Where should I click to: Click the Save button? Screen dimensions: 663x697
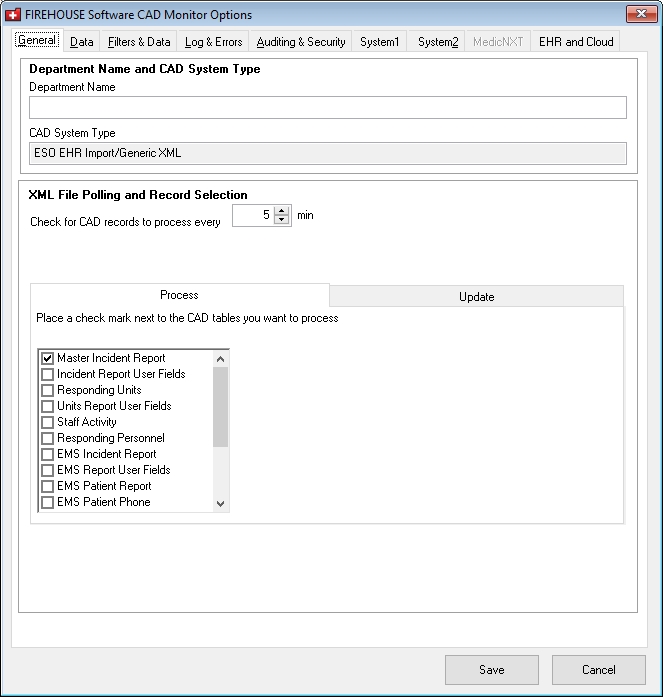coord(492,670)
